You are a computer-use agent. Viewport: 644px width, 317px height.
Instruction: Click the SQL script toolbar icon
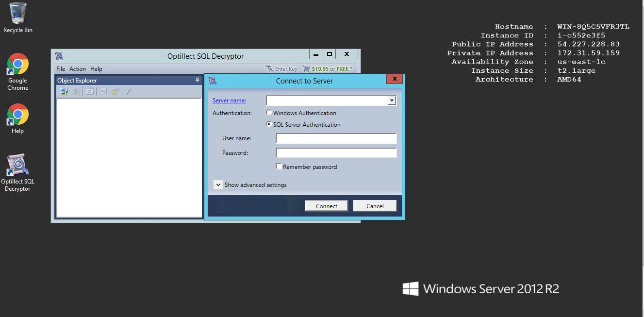coord(103,91)
